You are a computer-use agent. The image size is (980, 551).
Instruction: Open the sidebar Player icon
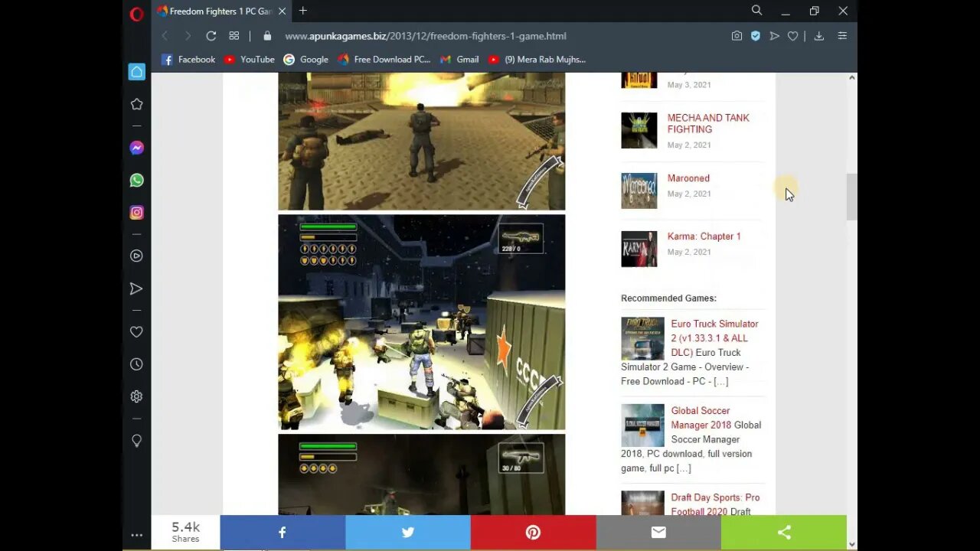136,256
